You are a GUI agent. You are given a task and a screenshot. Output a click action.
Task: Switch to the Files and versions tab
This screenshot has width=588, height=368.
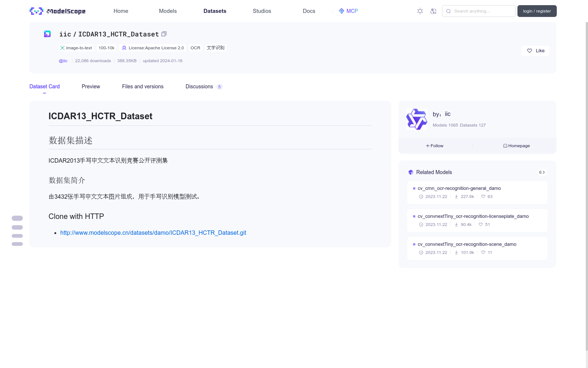(143, 86)
